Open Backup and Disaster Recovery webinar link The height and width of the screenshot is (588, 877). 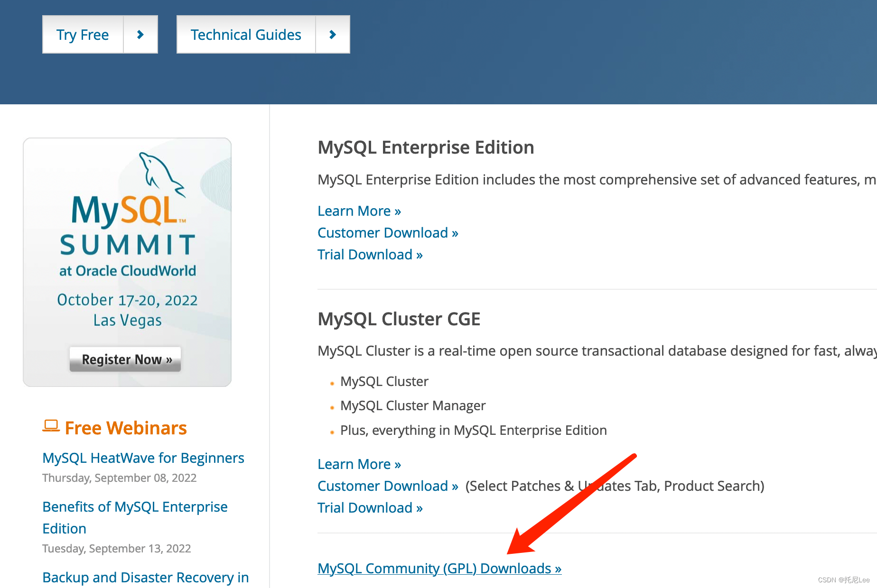(146, 578)
